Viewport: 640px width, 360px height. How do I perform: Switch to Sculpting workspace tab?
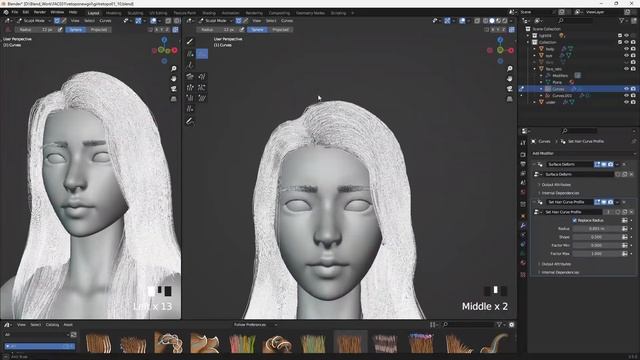[135, 13]
